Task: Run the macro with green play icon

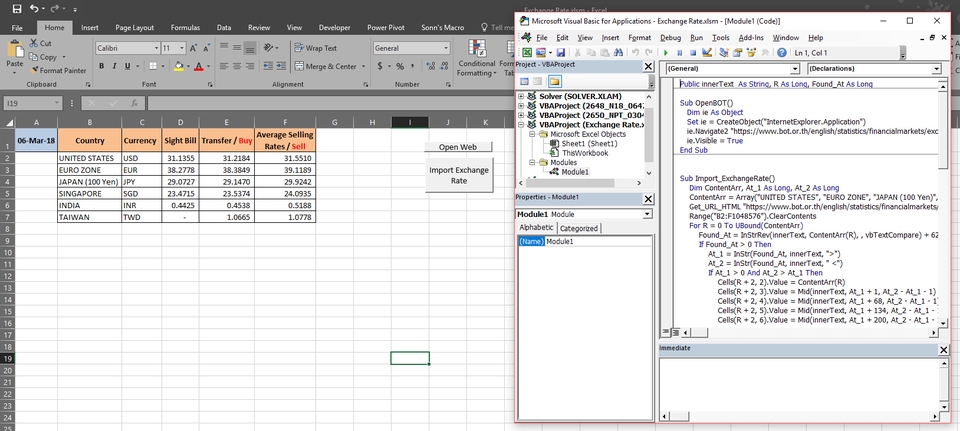Action: point(666,53)
